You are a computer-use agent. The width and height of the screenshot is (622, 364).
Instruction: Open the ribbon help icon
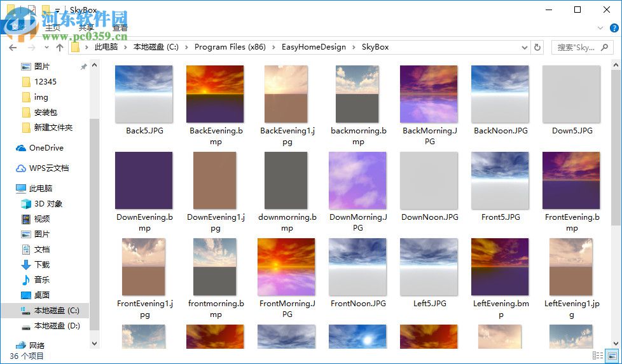tap(614, 28)
